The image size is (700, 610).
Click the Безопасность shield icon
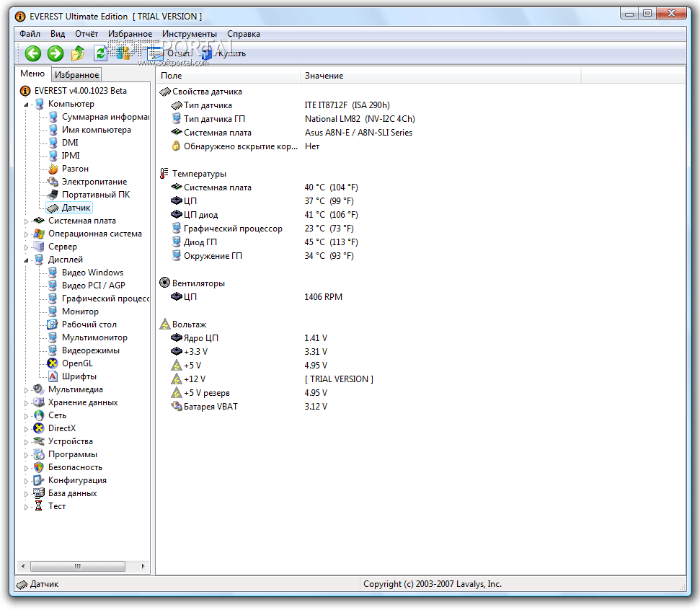pyautogui.click(x=39, y=467)
